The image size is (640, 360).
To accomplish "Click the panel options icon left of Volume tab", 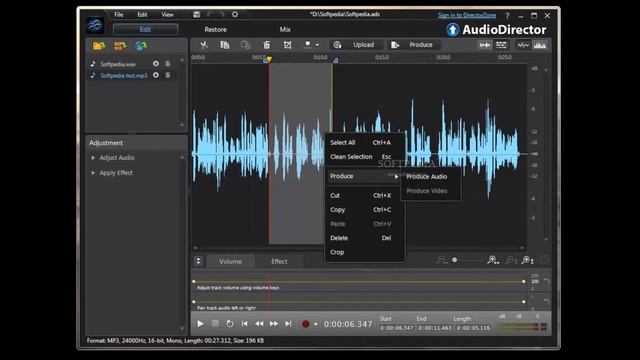I will pos(198,261).
